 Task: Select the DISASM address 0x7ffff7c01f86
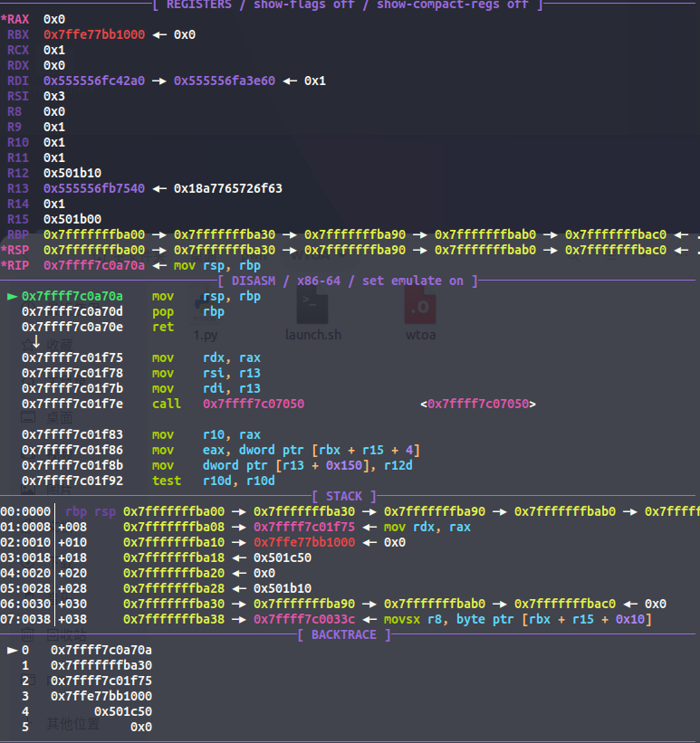pos(72,451)
